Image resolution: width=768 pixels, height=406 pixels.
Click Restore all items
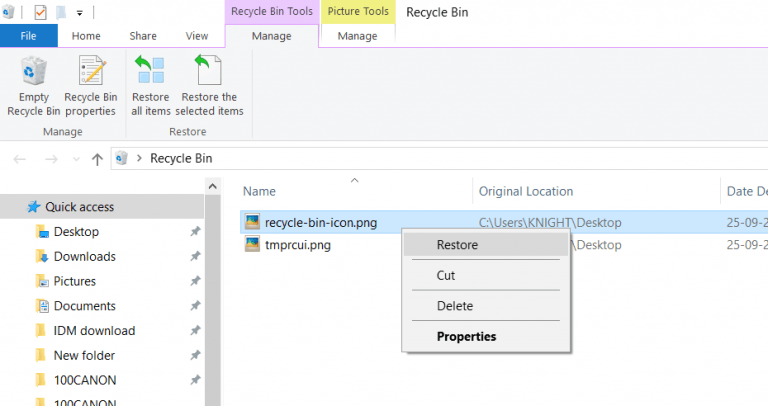pyautogui.click(x=150, y=86)
